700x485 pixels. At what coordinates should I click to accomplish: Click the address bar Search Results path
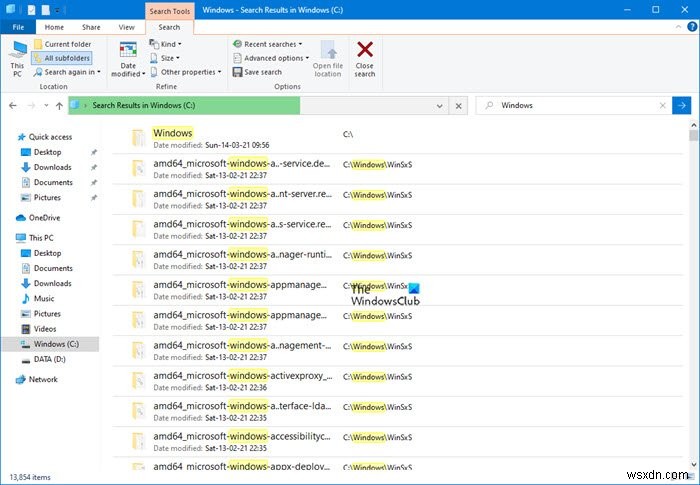[x=143, y=105]
